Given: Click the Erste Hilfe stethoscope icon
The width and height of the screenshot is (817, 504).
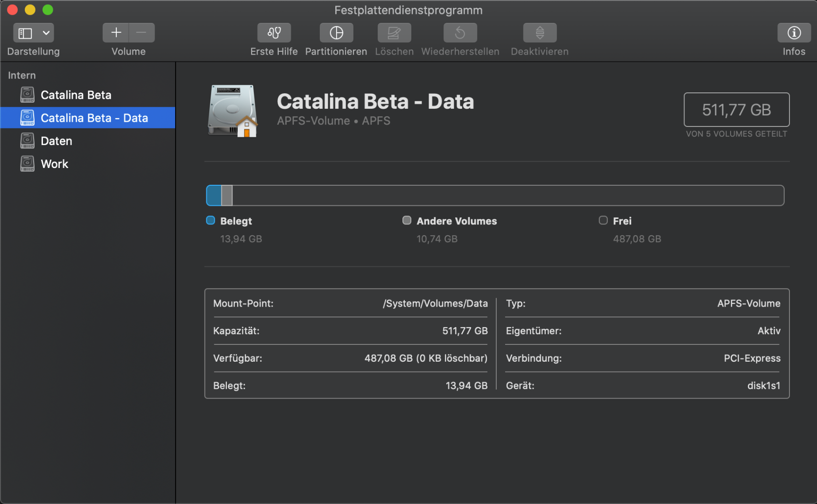Looking at the screenshot, I should coord(274,33).
